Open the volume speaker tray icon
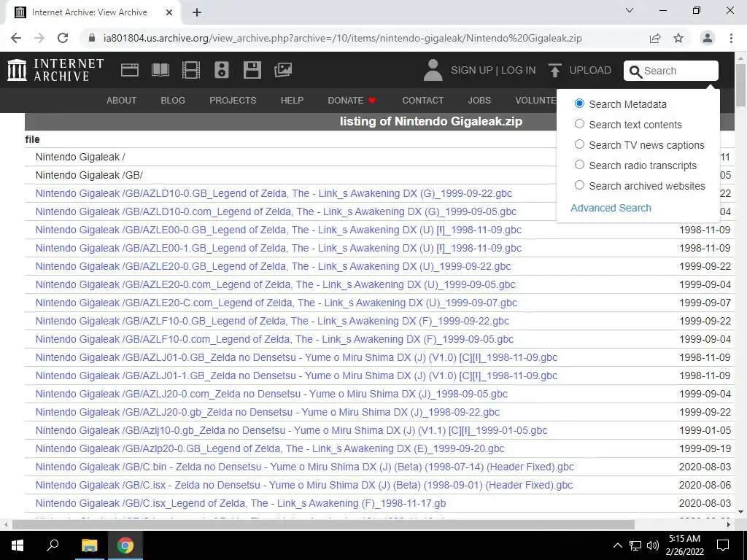747x560 pixels. coord(653,545)
